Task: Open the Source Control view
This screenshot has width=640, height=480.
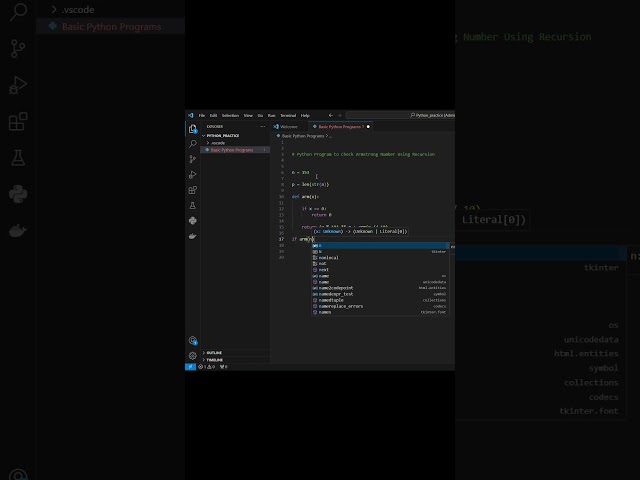Action: (193, 159)
